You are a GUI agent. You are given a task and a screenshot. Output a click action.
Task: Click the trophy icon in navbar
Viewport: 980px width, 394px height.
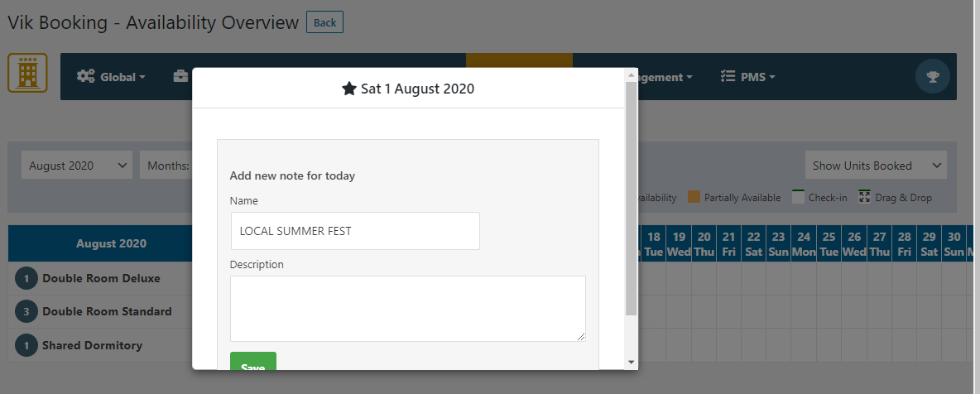(933, 77)
